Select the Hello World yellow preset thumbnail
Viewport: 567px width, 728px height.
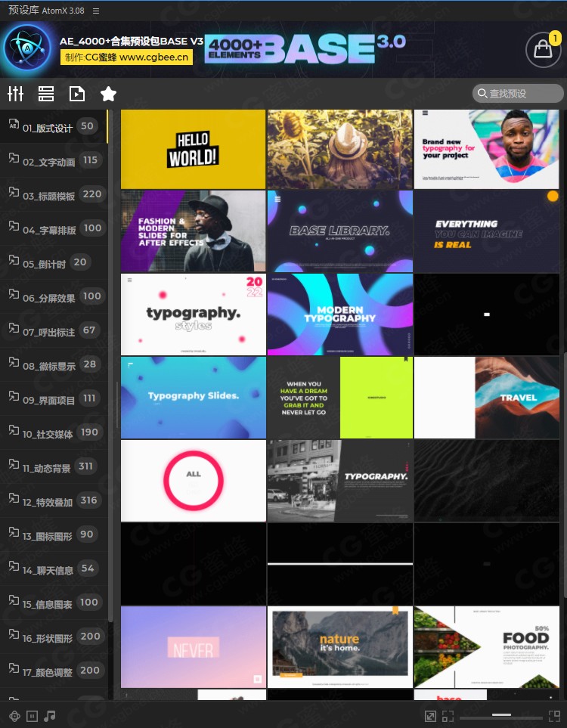point(194,149)
